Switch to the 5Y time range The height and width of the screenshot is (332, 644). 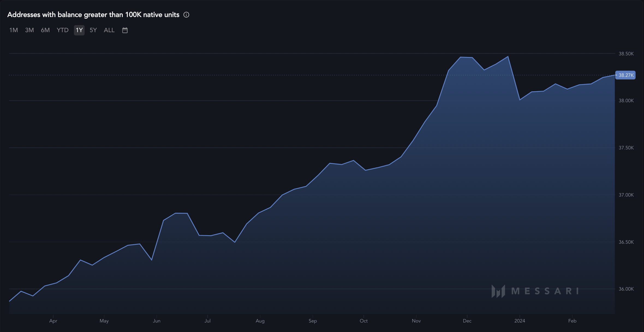point(93,30)
